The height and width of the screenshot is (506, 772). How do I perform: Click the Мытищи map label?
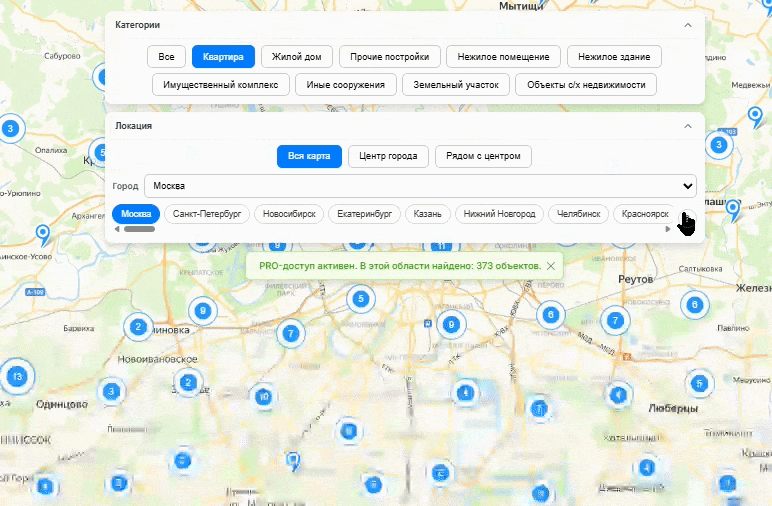point(521,6)
